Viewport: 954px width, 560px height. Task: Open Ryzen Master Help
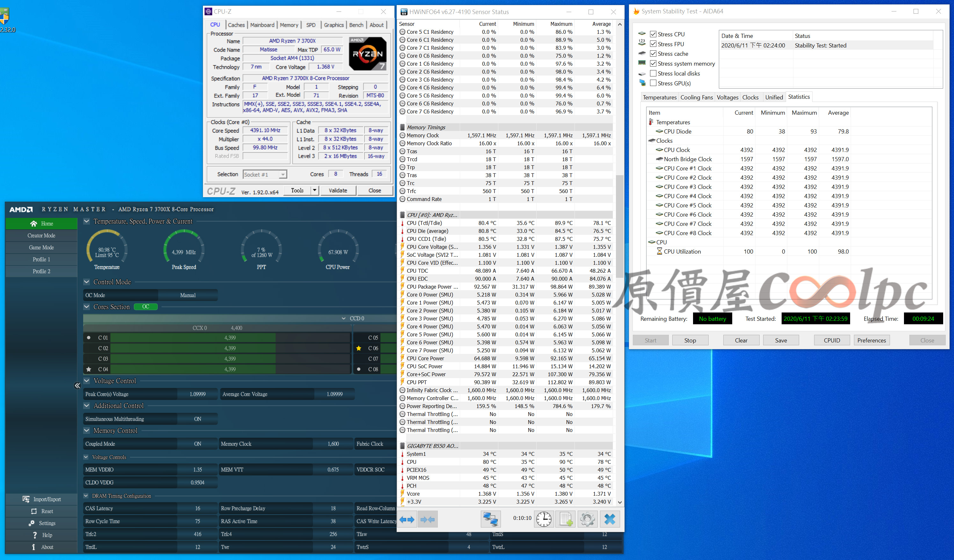coord(42,535)
